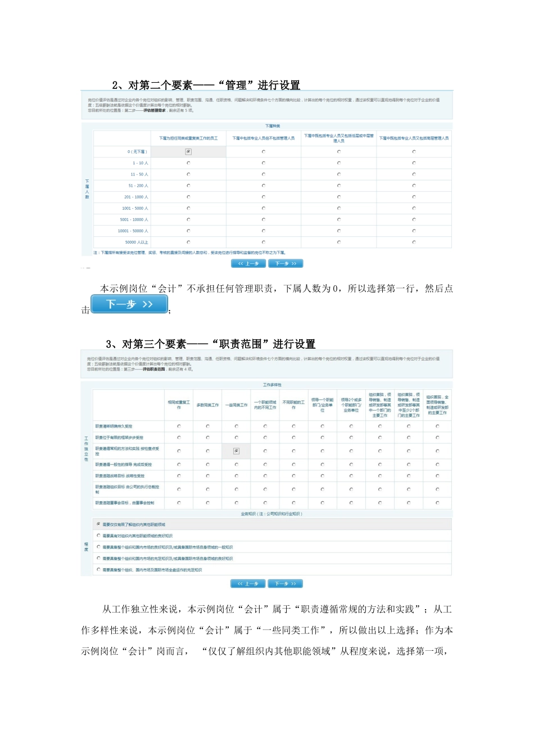Select 5001 - 10000 人 radio under 下属为担任同类或重复类工作的员工

(188, 219)
